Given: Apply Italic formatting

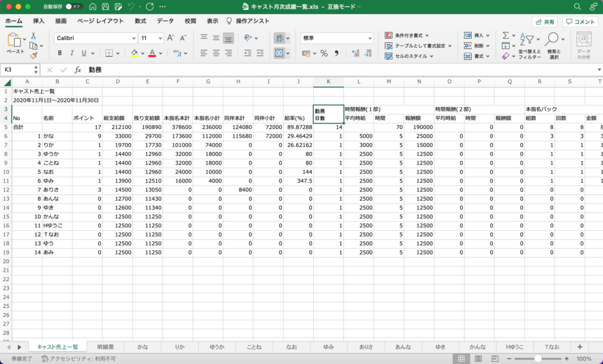Looking at the screenshot, I should click(71, 53).
